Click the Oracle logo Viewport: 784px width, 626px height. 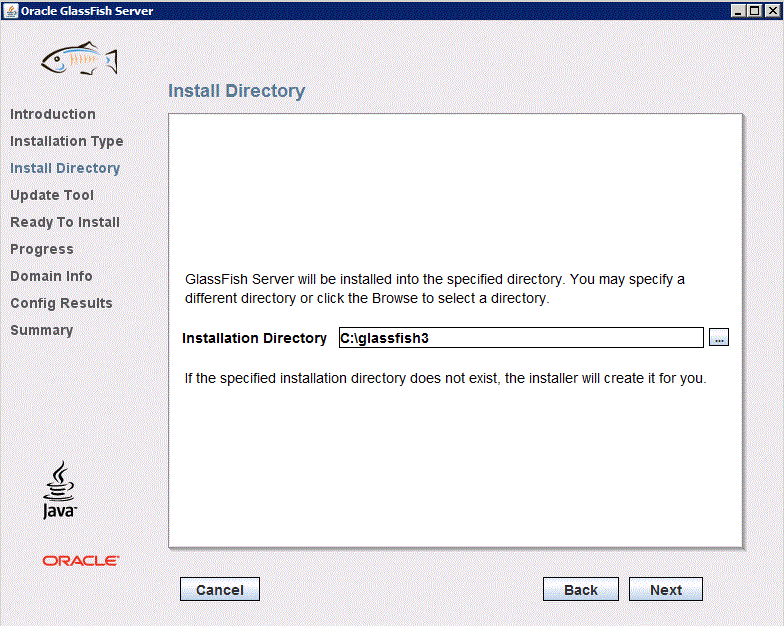coord(80,560)
